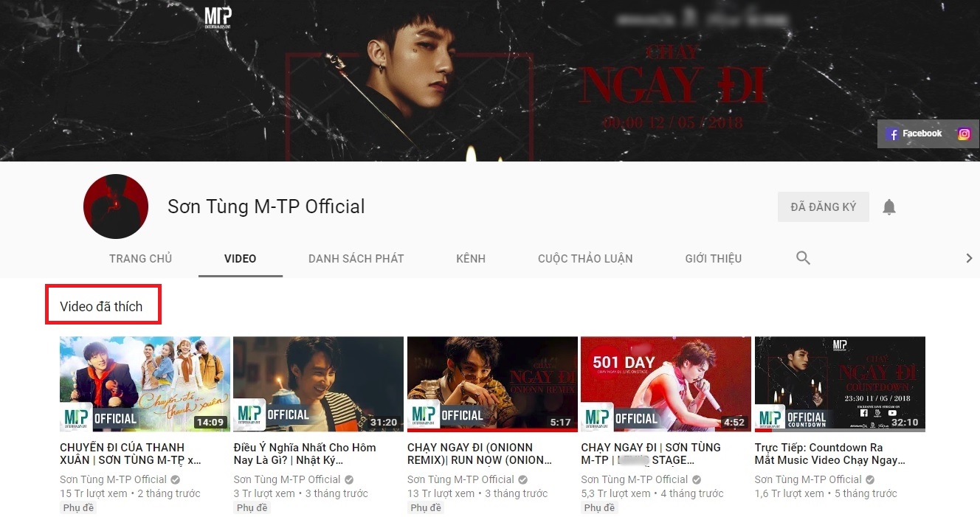
Task: Click the Sơn Tùng M-TP channel avatar
Action: click(116, 207)
